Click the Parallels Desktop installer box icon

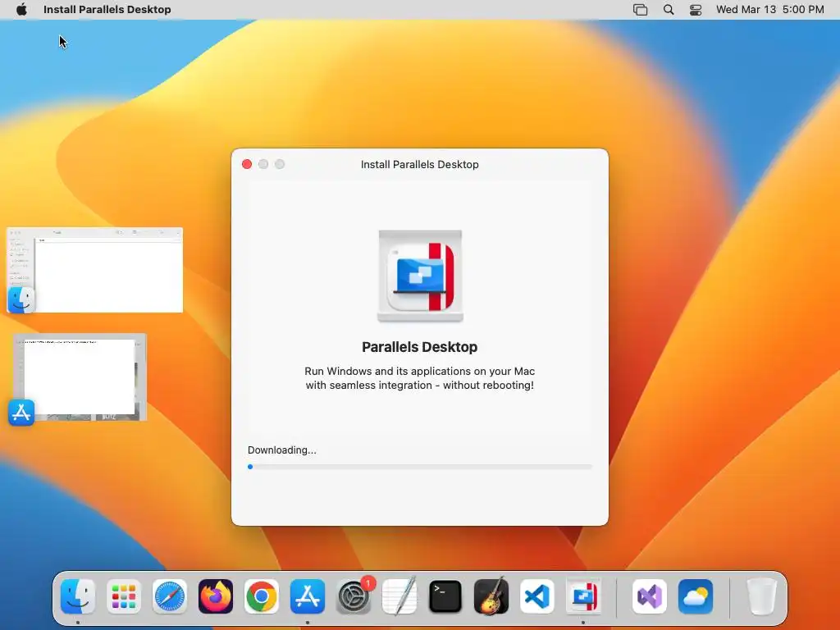click(420, 276)
